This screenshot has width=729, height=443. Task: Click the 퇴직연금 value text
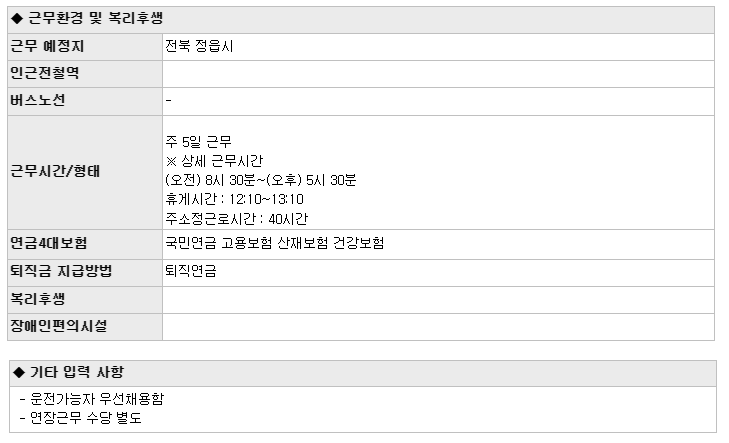tap(191, 271)
